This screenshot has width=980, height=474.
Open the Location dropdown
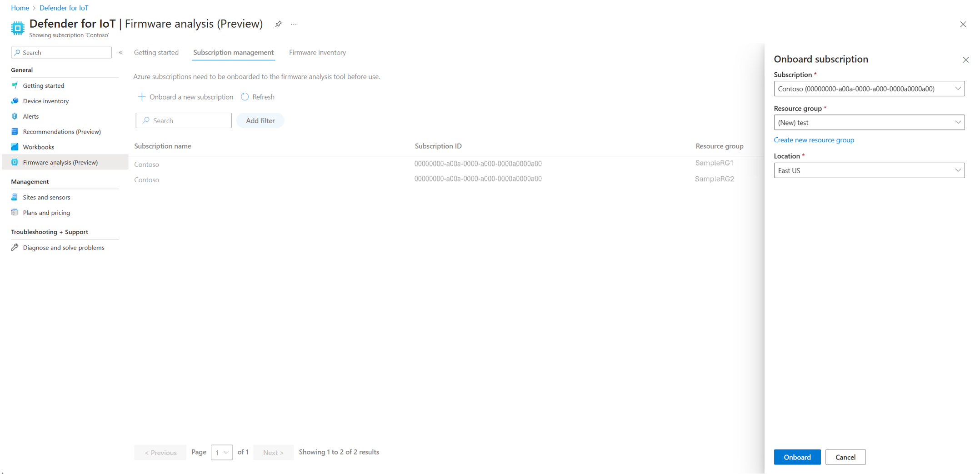point(869,170)
